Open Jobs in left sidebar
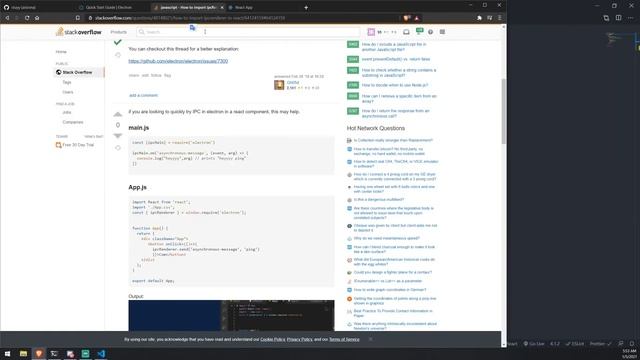This screenshot has width=640, height=360. [67, 112]
